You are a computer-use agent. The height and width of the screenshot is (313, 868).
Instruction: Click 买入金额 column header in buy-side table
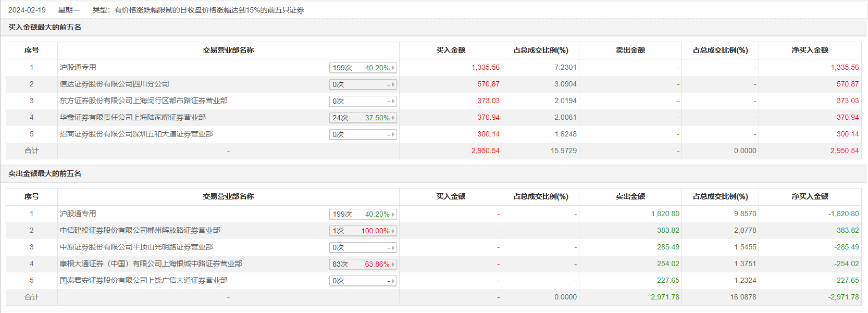451,50
